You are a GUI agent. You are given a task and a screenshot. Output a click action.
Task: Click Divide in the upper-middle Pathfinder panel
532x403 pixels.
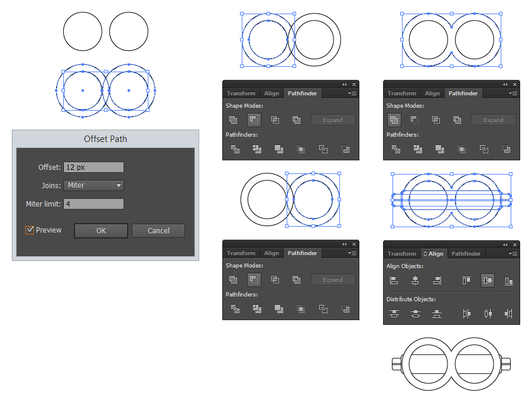click(235, 149)
